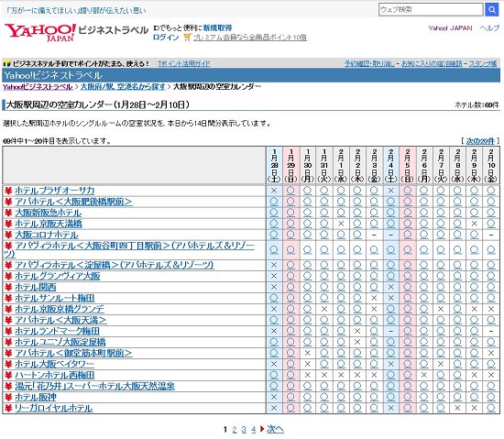504x439 pixels.
Task: Open ホテル京阪天満橋 link
Action: (49, 224)
